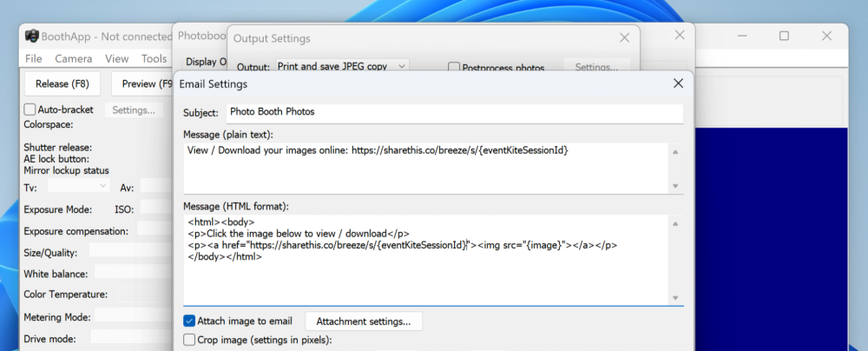The image size is (868, 351).
Task: Click the ISO value field
Action: click(x=156, y=208)
